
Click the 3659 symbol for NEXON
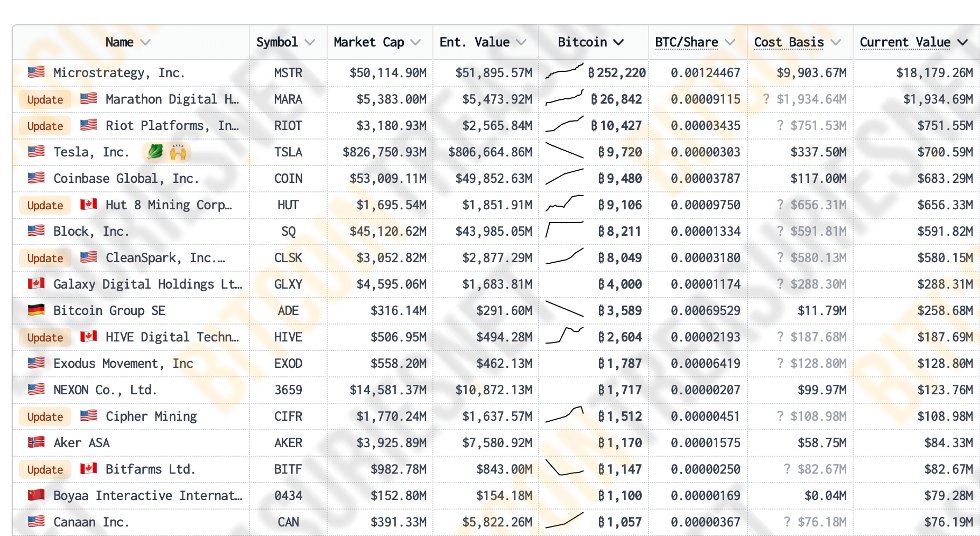coord(288,390)
